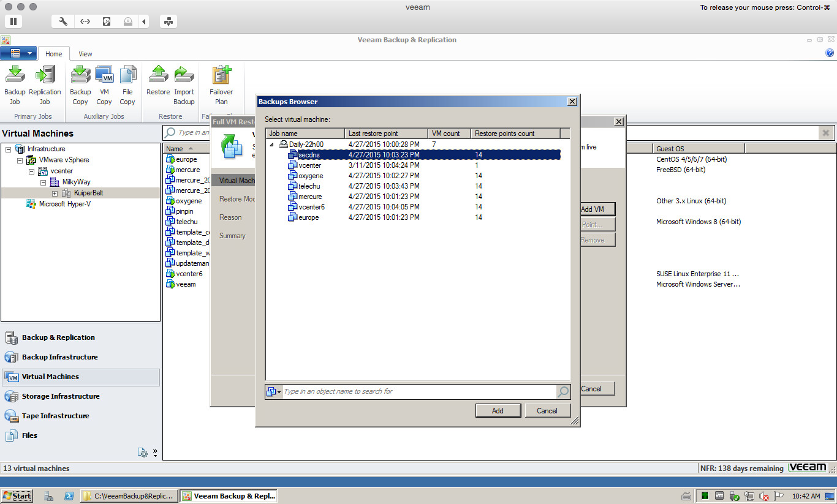Click the object name search field

coord(417,392)
